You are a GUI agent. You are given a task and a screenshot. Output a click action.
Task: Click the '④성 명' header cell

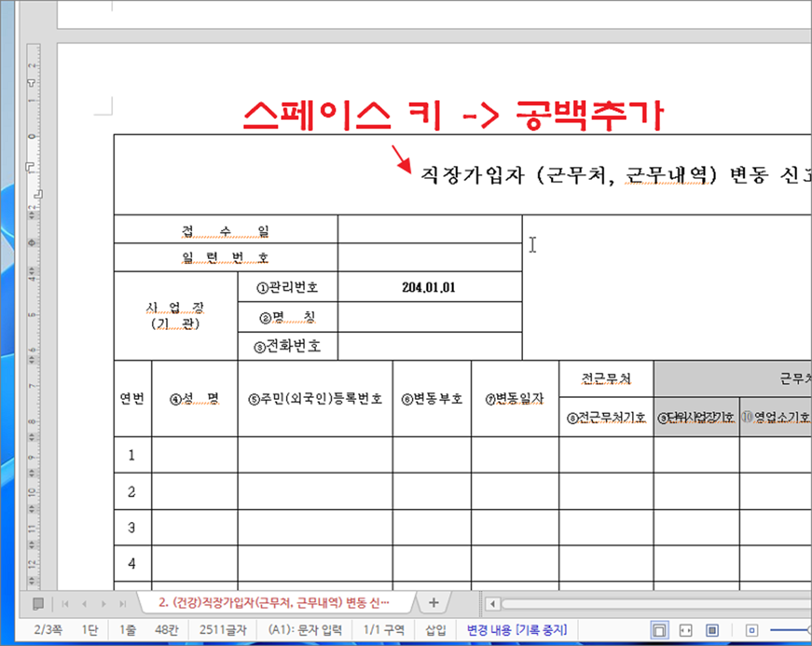coord(194,399)
